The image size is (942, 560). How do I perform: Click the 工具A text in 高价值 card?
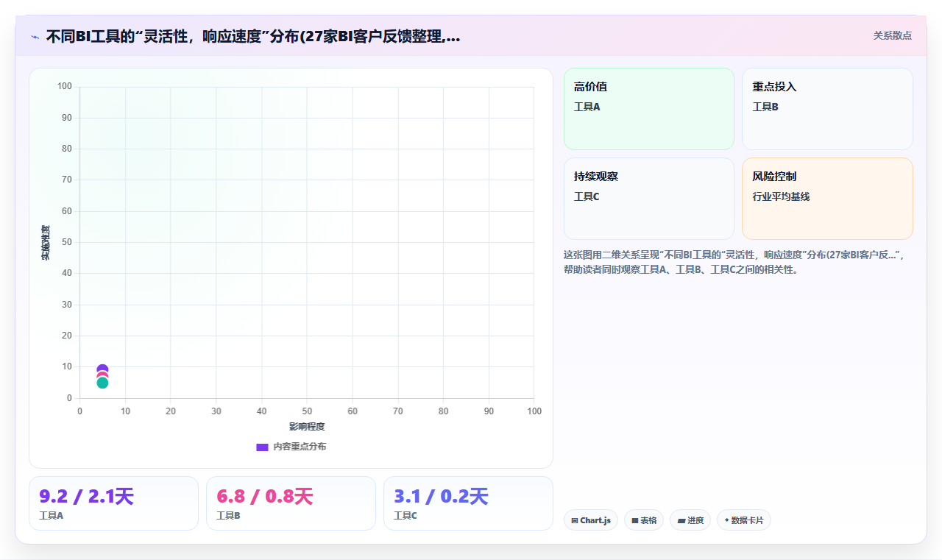pos(587,107)
